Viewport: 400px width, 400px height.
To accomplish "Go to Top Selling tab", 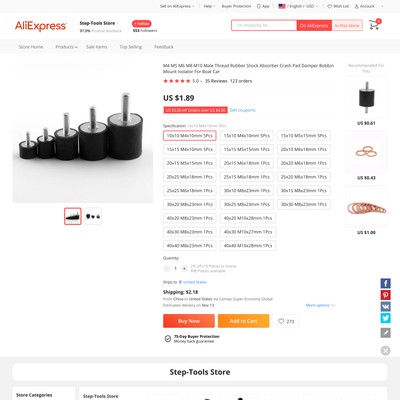I will point(131,47).
